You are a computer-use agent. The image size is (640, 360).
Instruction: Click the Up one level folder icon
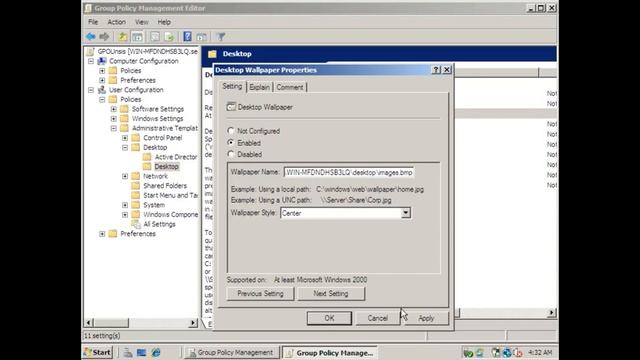pyautogui.click(x=122, y=37)
